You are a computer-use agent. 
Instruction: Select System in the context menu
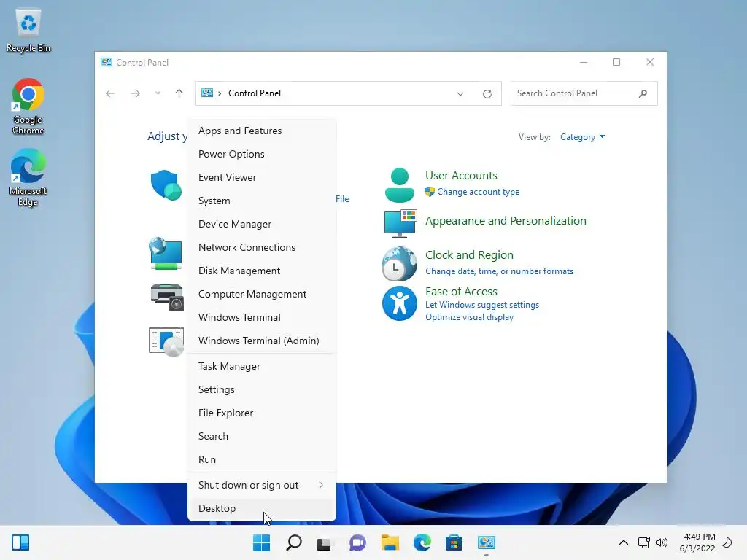(x=262, y=201)
